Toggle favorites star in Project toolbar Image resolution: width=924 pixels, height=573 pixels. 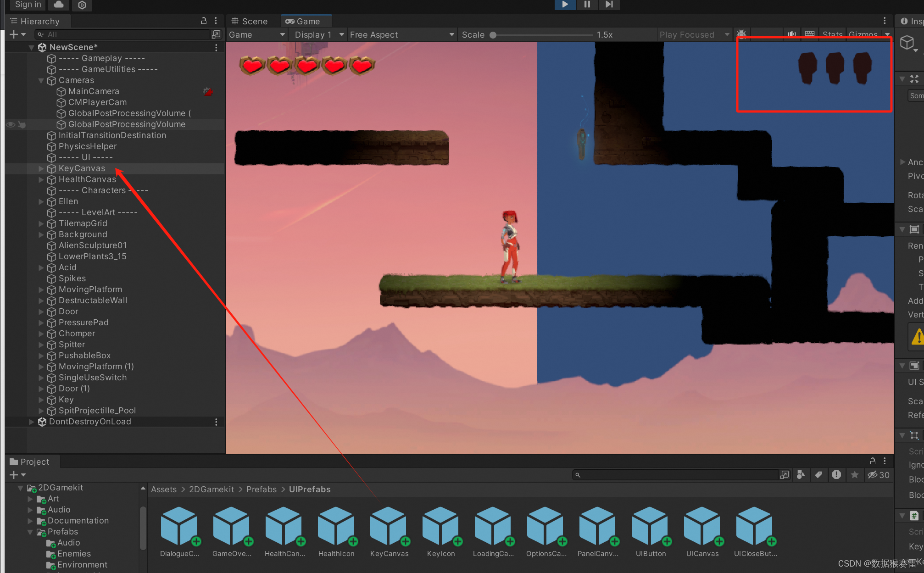[854, 475]
